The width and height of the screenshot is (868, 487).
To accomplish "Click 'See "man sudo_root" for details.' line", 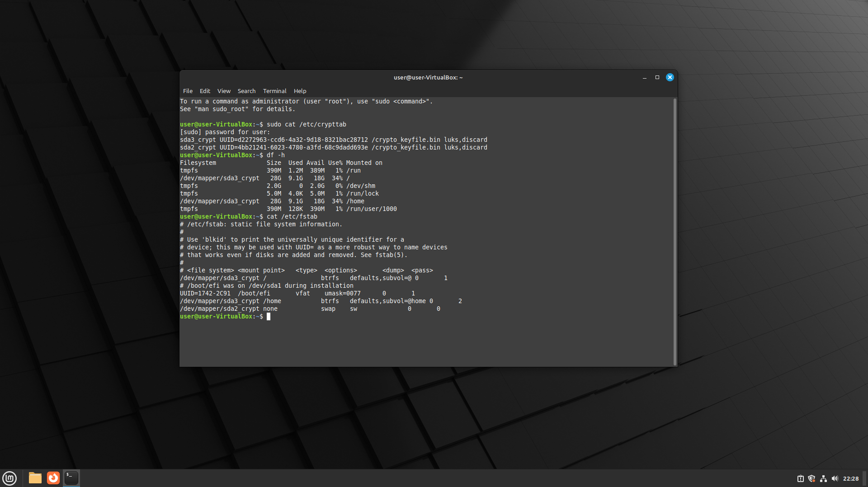I will coord(237,109).
